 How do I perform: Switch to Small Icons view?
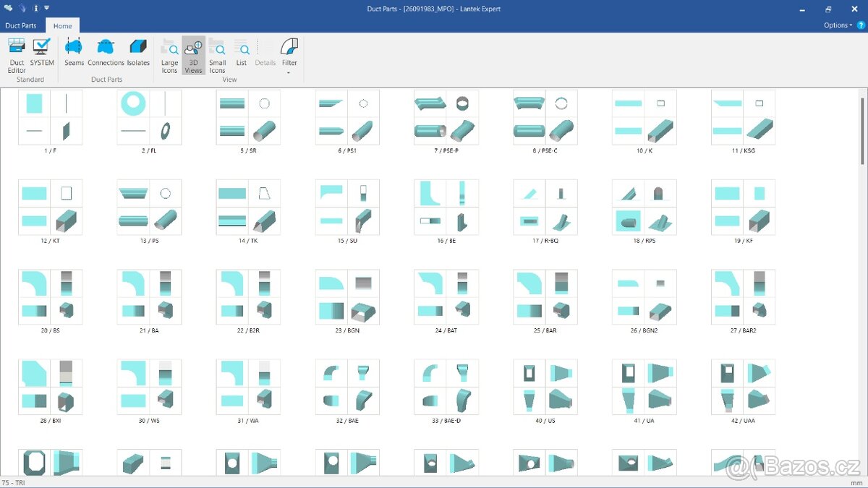[x=217, y=55]
